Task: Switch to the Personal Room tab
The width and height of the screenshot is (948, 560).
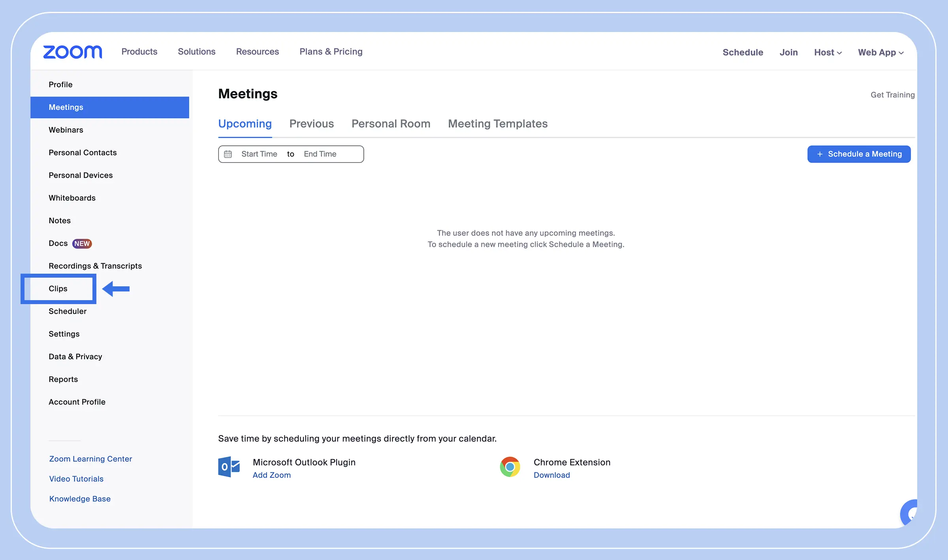Action: point(391,124)
